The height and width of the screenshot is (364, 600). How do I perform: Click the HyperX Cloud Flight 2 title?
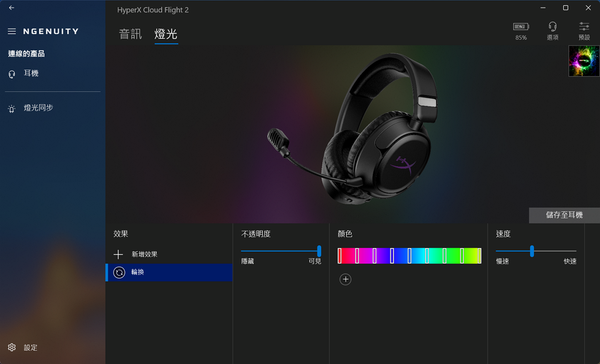pyautogui.click(x=153, y=10)
